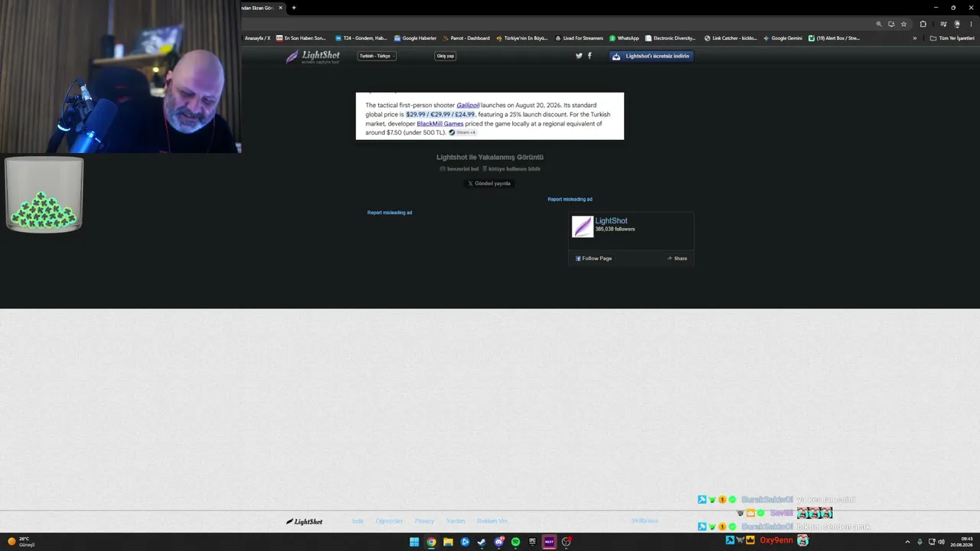Click Report misleading ad above Facebook widget

[570, 199]
